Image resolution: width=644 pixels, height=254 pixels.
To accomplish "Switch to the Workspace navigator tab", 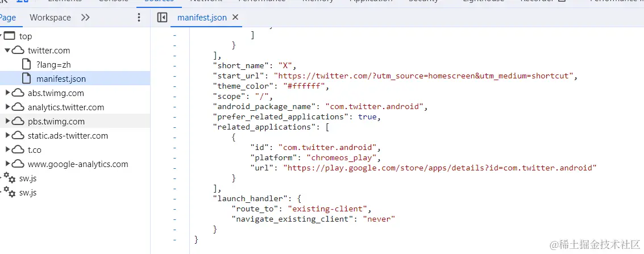I will pyautogui.click(x=50, y=18).
